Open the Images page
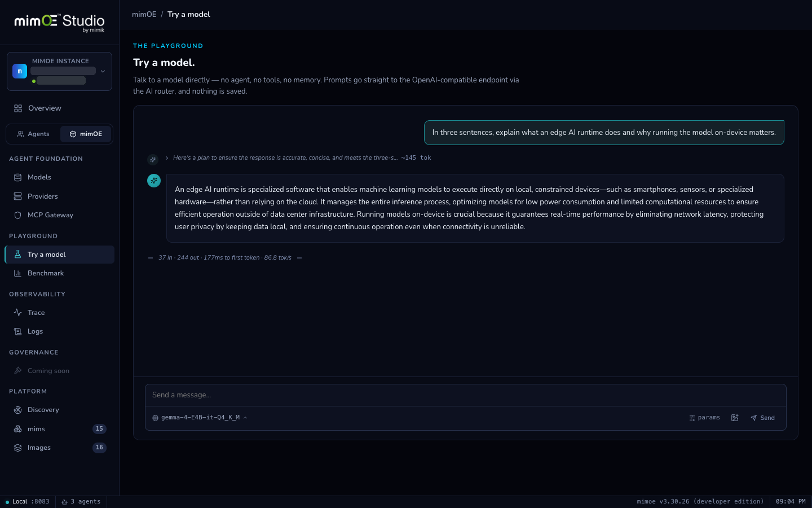Viewport: 812px width, 508px height. (59, 448)
